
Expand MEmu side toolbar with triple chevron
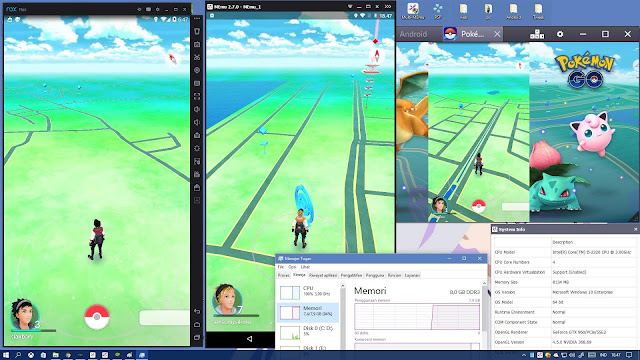(388, 7)
